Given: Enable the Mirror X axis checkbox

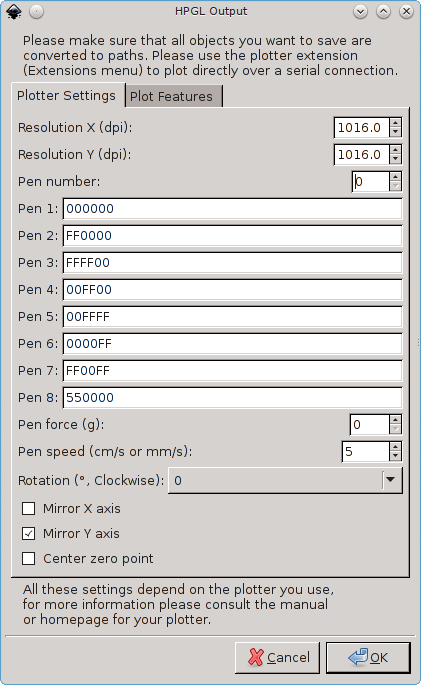Looking at the screenshot, I should tap(29, 509).
